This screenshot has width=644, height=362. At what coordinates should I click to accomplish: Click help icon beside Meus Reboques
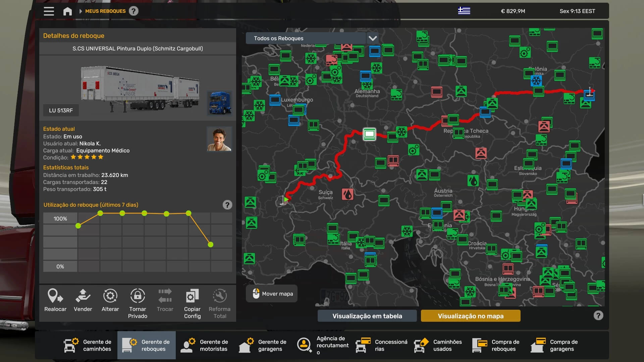point(133,11)
